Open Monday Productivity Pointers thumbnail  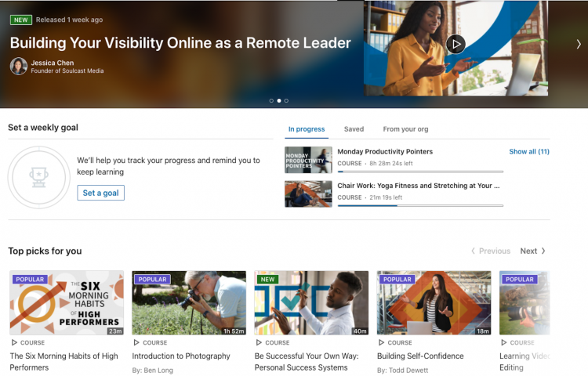[308, 160]
